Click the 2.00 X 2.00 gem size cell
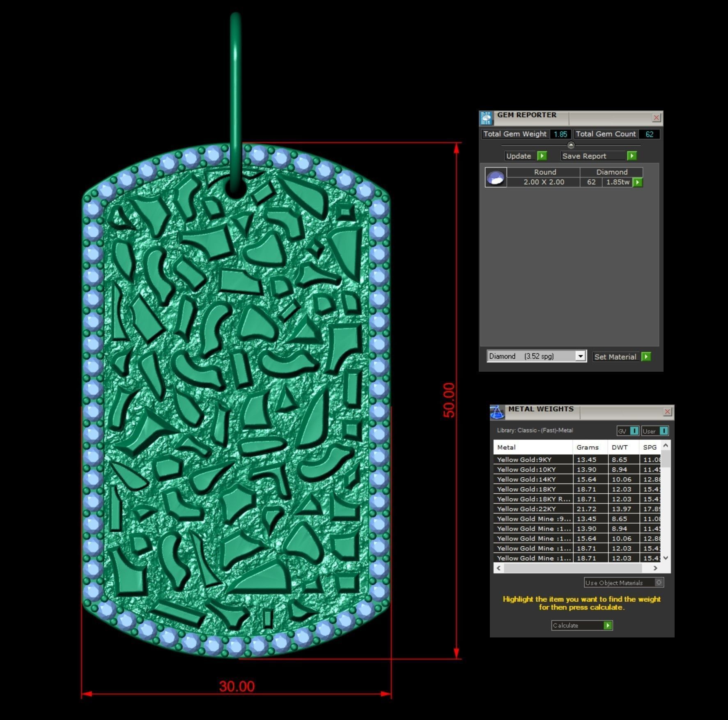 (544, 182)
